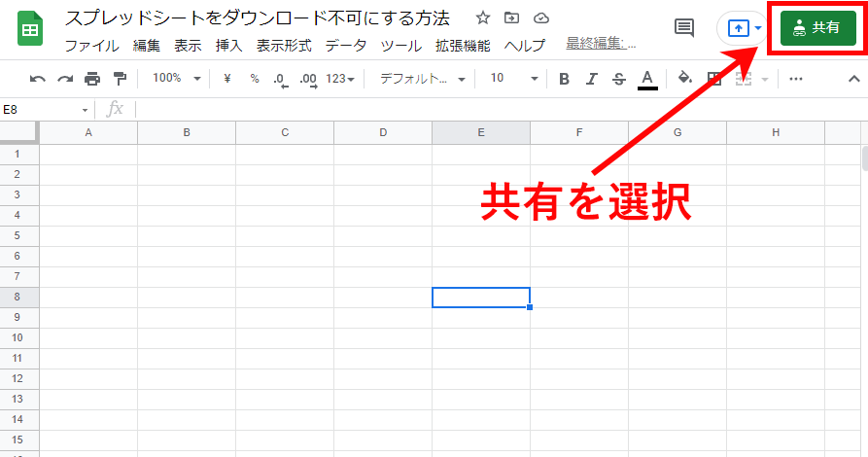This screenshot has height=457, width=868.
Task: Click the selected cell E8
Action: pos(481,298)
